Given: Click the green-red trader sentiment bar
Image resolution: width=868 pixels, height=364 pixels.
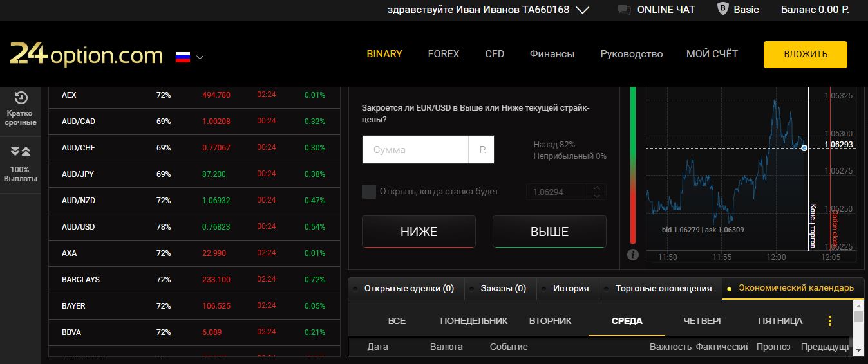Looking at the screenshot, I should tap(633, 165).
